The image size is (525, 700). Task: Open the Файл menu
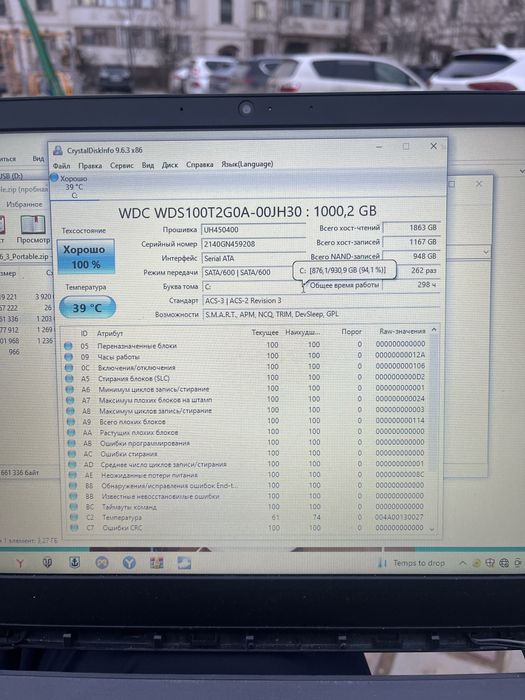coord(62,166)
